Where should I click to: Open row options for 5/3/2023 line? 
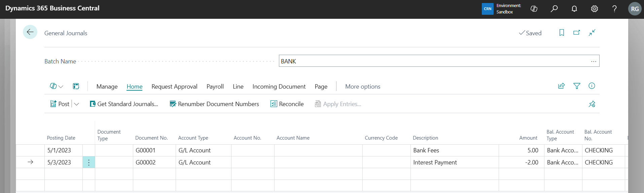[89, 162]
